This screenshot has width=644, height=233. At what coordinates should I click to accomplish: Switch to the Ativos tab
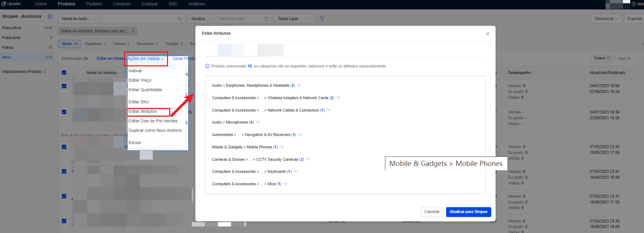(x=70, y=44)
